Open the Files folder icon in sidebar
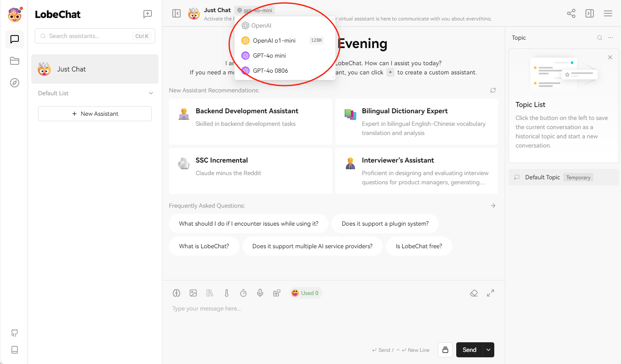621x364 pixels. click(15, 61)
